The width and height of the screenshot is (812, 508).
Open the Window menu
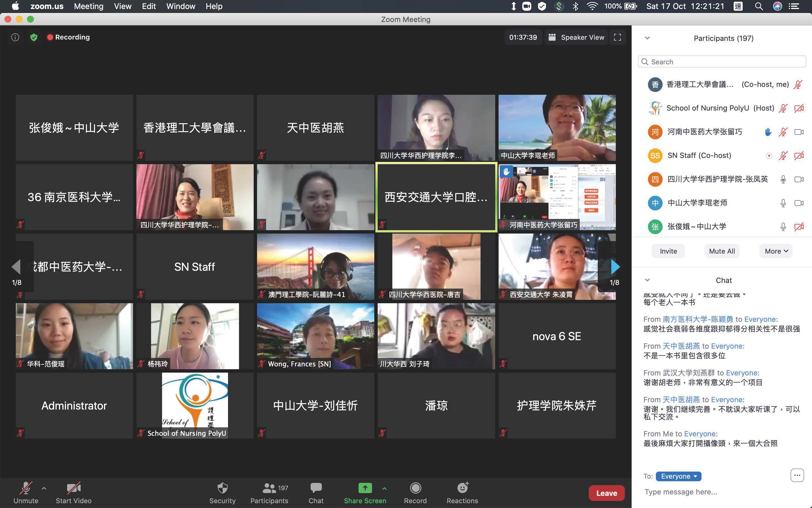[181, 6]
